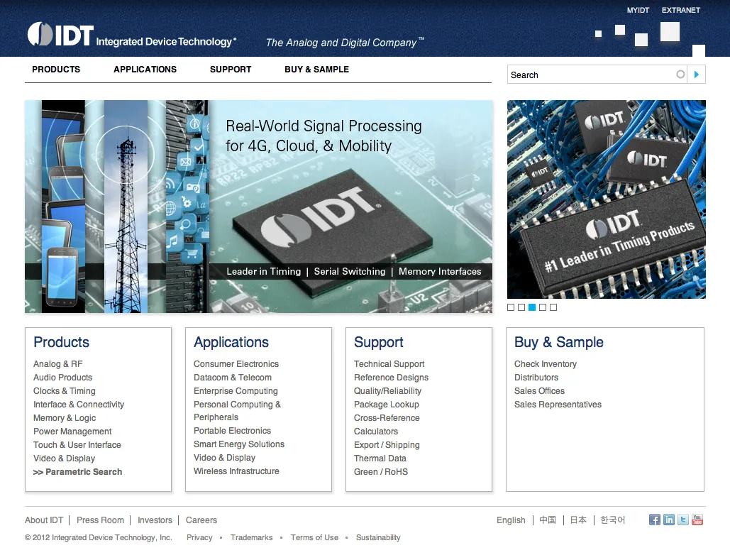The width and height of the screenshot is (730, 560).
Task: Open the IDT Facebook page icon
Action: (654, 520)
